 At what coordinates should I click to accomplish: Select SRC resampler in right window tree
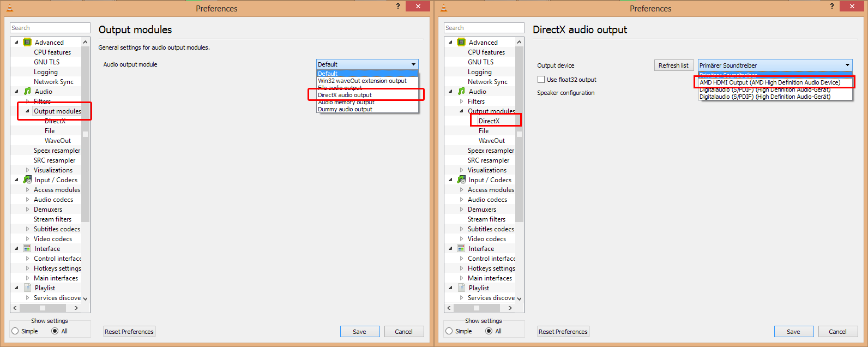(489, 160)
